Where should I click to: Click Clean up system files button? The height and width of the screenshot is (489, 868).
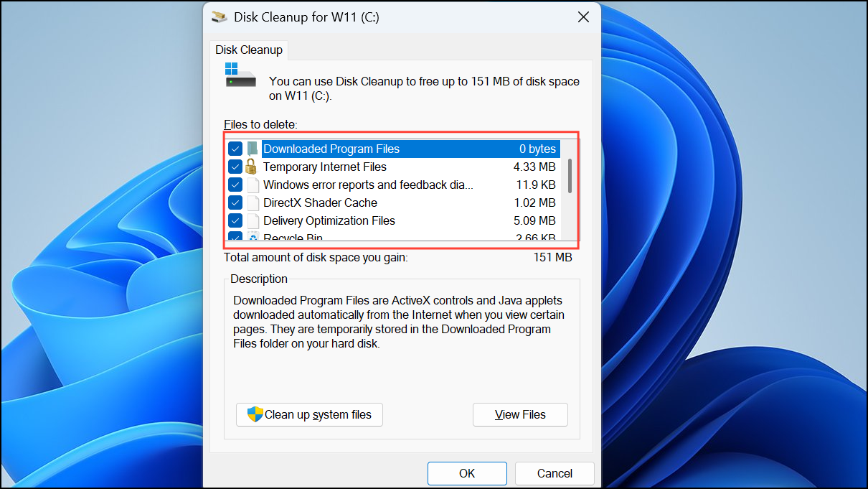click(x=309, y=414)
